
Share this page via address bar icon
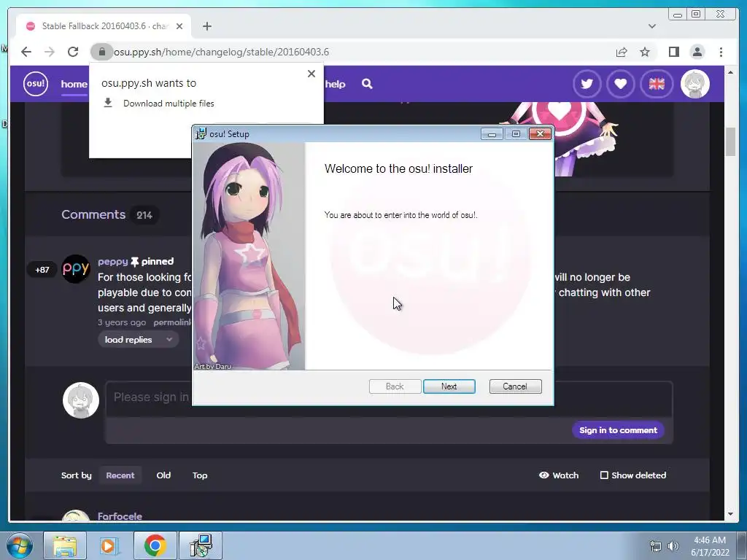(x=622, y=52)
